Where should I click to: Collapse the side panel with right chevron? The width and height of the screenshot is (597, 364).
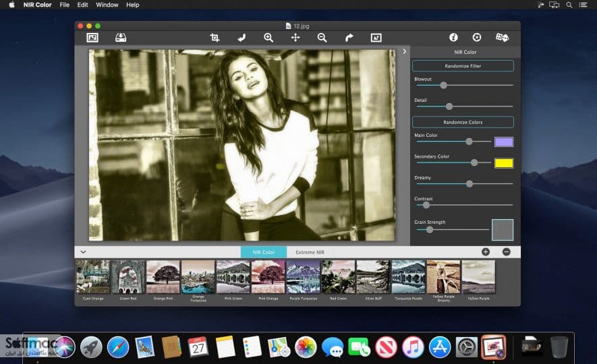point(404,51)
